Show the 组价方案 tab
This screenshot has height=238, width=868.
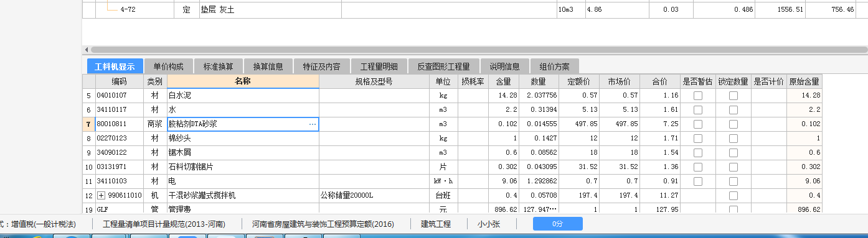(x=554, y=66)
